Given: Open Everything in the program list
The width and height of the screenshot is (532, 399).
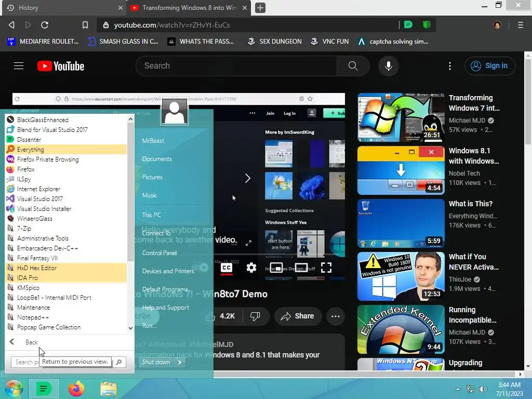Looking at the screenshot, I should point(66,149).
